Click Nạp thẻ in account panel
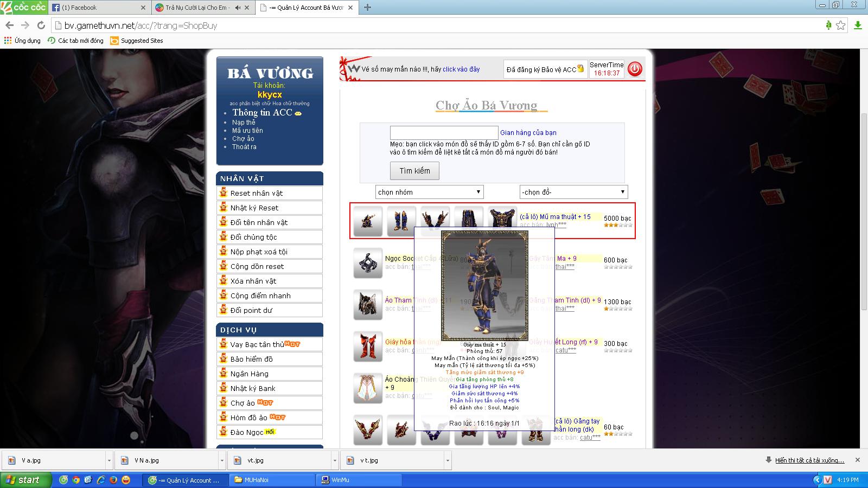This screenshot has height=488, width=868. pyautogui.click(x=244, y=123)
